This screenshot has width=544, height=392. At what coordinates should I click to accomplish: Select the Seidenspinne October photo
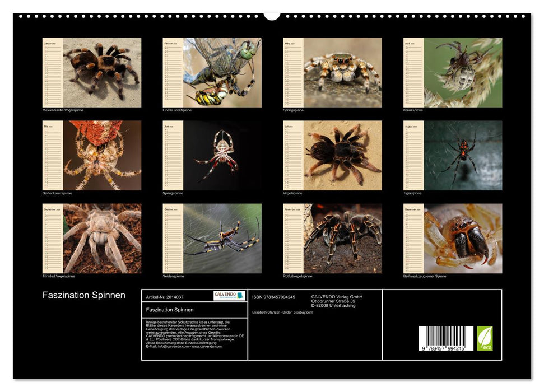(222, 238)
